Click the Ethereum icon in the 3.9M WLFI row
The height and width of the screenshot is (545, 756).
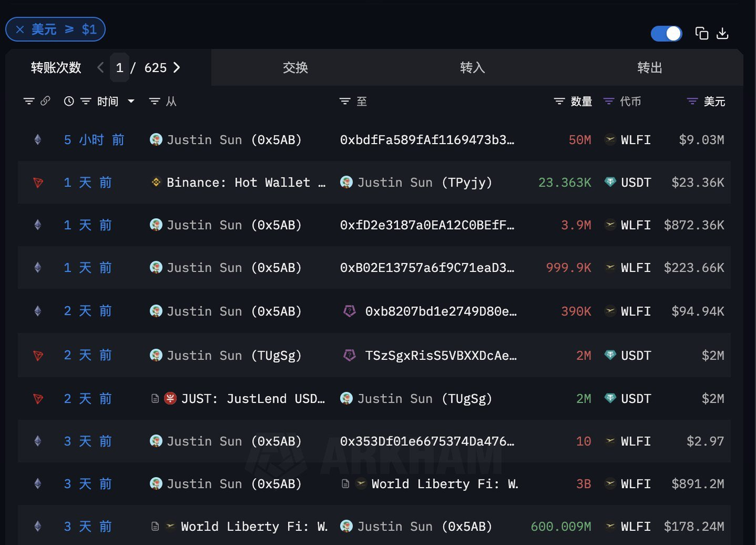(38, 225)
